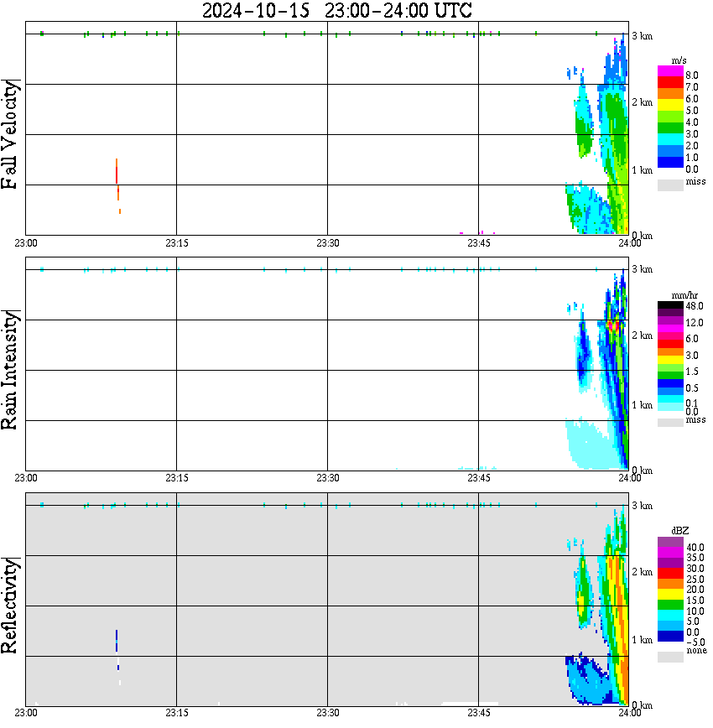Viewport: 713px width, 728px height.
Task: Click "12.0" value in Rain Intensity legend
Action: pos(694,322)
